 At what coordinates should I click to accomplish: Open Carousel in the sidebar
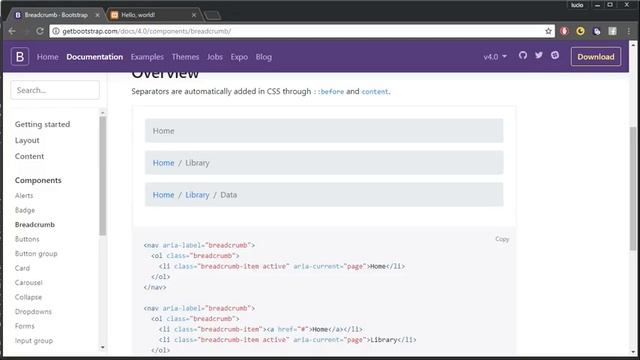pos(29,282)
